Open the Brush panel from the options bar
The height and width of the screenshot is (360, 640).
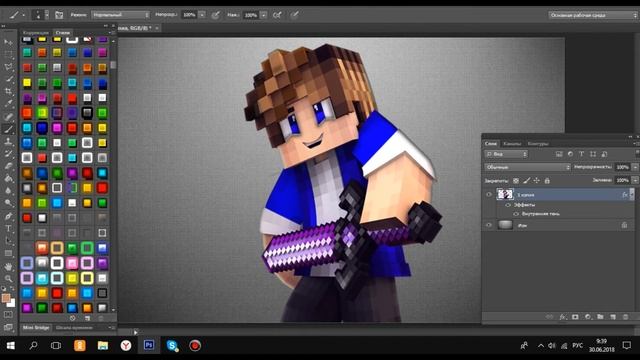[59, 15]
